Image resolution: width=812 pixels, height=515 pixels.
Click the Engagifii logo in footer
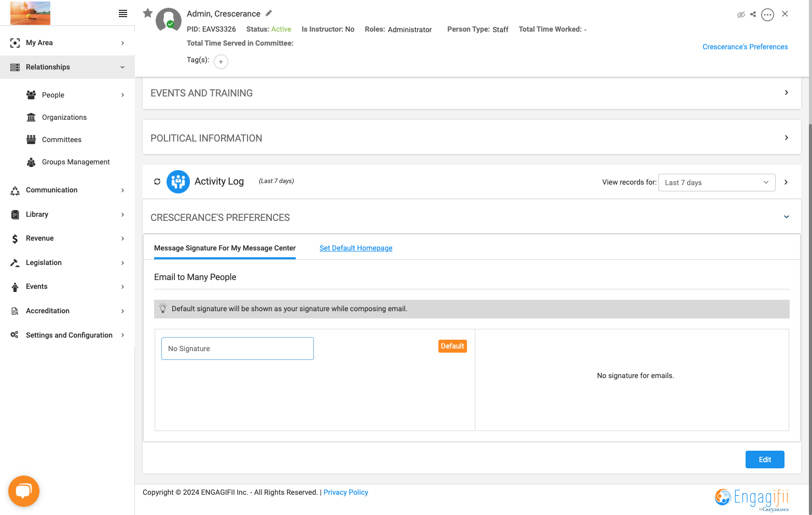(752, 499)
